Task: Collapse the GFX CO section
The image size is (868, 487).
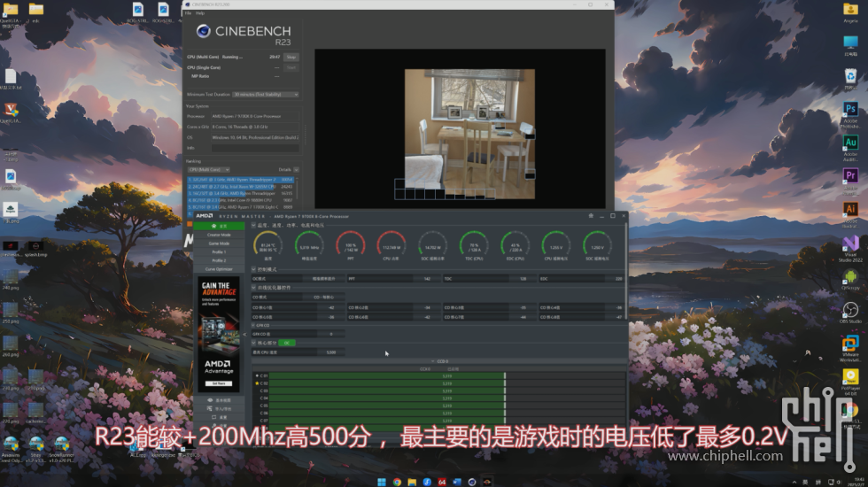Action: point(254,326)
